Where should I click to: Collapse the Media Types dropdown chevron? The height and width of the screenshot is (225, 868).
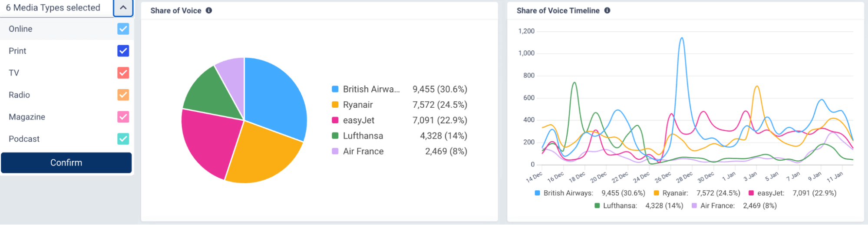(123, 8)
